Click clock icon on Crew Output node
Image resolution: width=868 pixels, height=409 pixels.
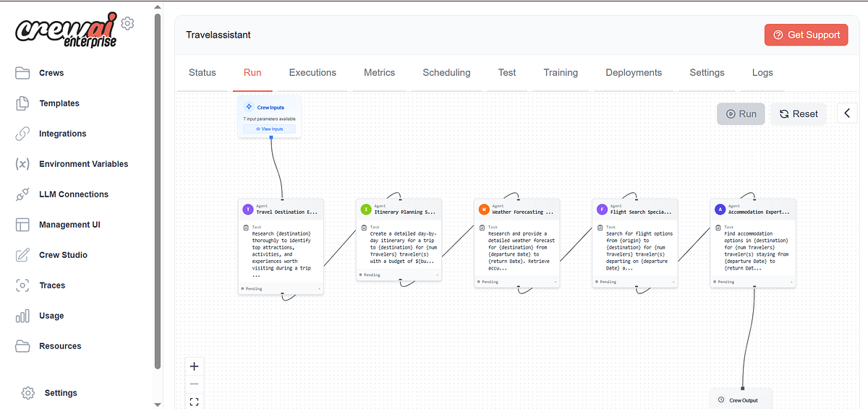coord(721,400)
